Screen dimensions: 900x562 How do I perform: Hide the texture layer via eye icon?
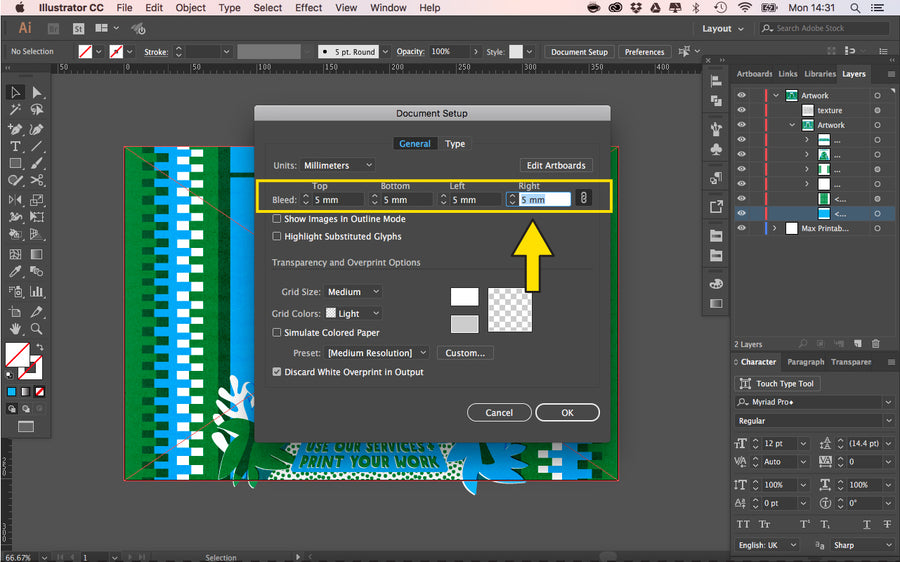(x=741, y=111)
